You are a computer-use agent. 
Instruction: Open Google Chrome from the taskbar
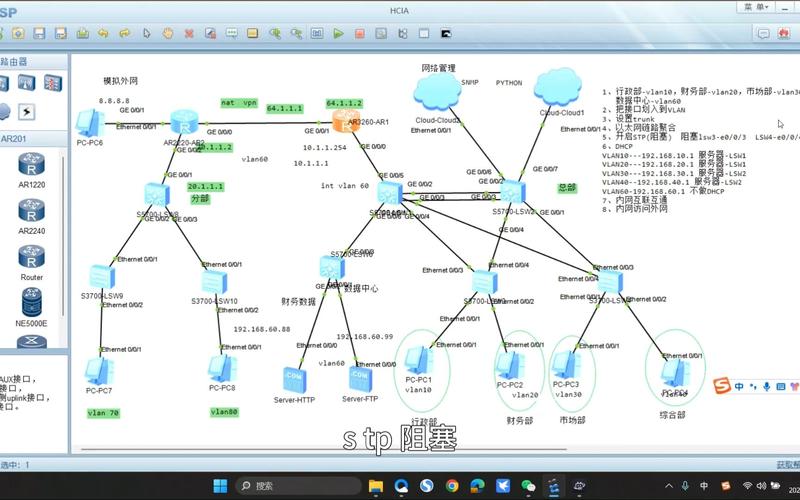pyautogui.click(x=452, y=486)
